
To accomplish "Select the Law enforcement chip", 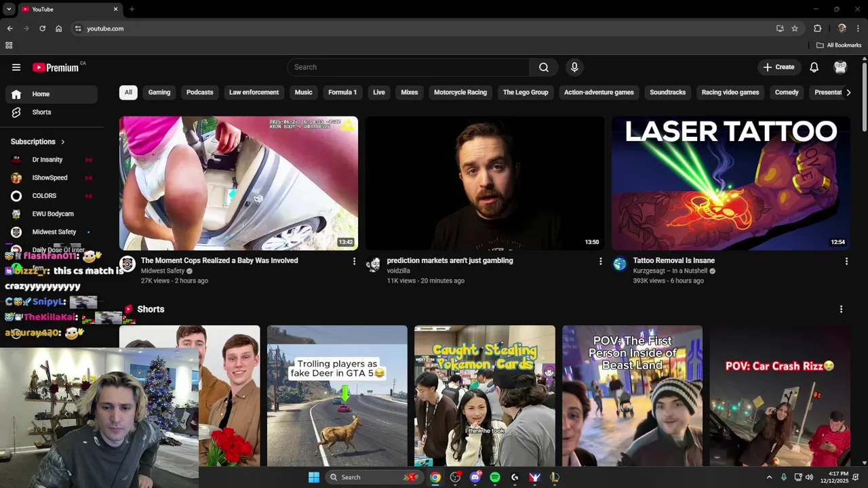I will (254, 92).
